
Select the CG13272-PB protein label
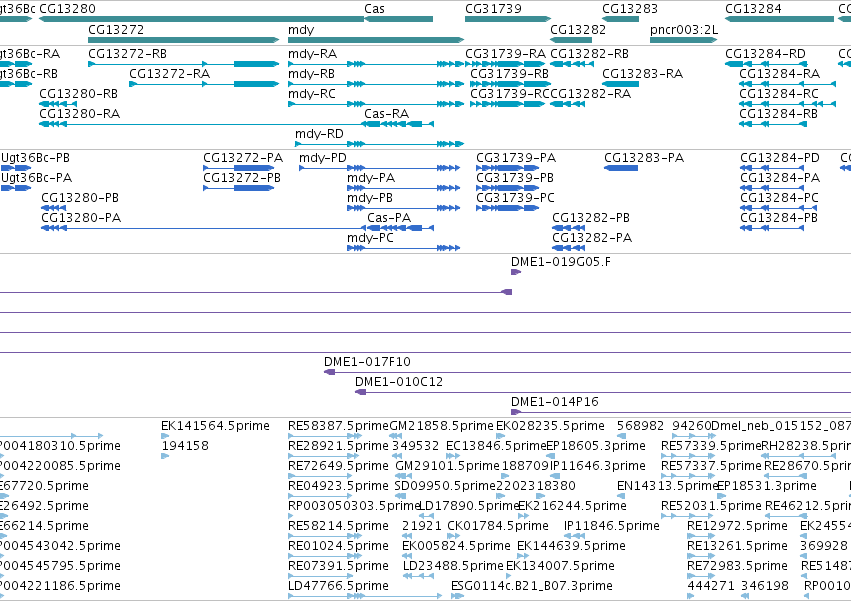click(x=242, y=178)
